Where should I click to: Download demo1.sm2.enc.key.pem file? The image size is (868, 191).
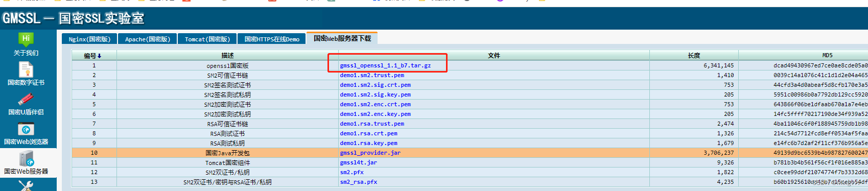[376, 114]
